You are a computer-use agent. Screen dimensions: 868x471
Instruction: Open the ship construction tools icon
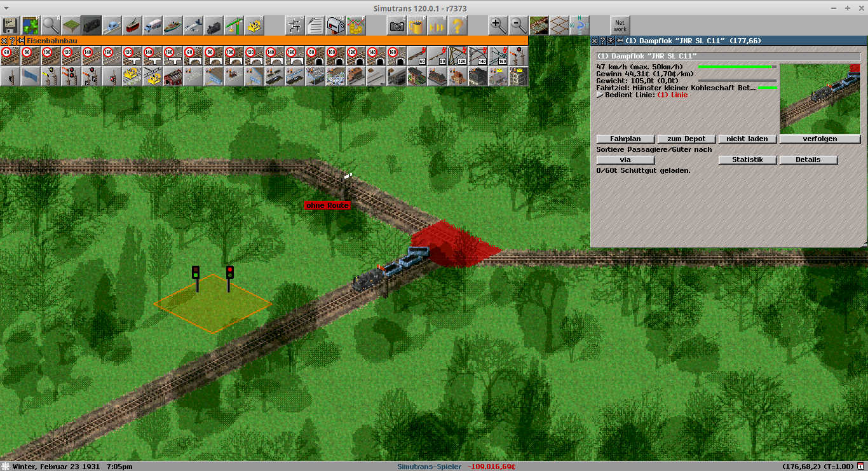point(173,25)
